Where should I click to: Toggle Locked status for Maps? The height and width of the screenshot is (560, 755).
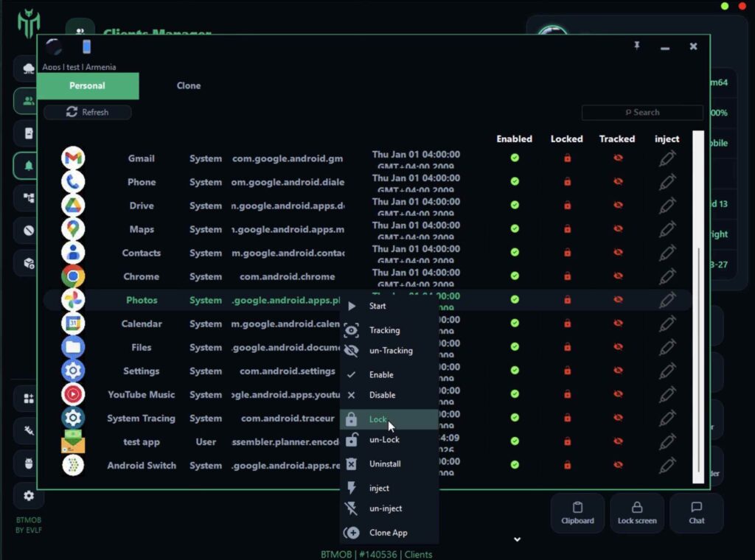[567, 228]
